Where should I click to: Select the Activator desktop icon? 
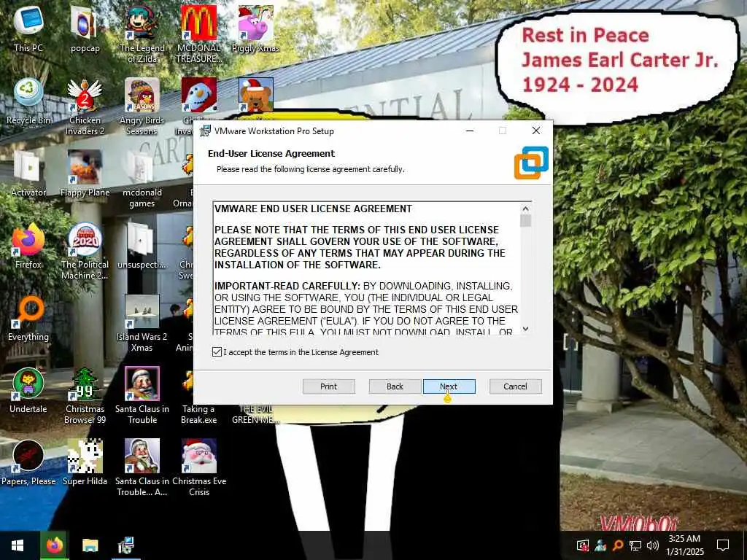pos(28,174)
